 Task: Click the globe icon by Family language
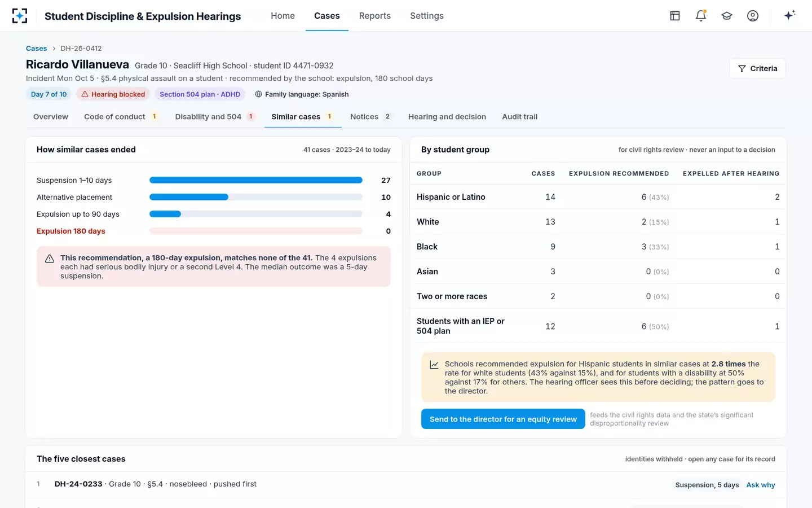tap(258, 94)
